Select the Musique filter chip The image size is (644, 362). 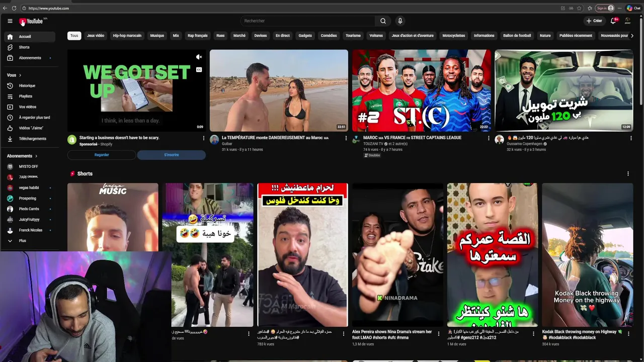point(157,36)
